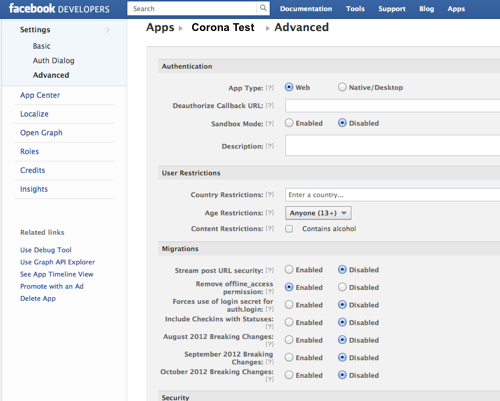Open the Sandbox Mode help [?] icon
This screenshot has height=401, width=500.
pyautogui.click(x=270, y=123)
